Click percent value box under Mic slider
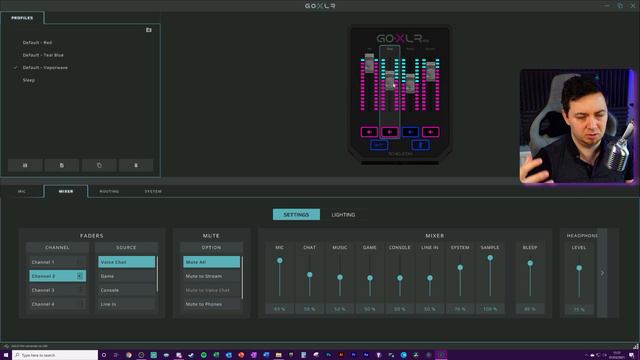Screen dimensions: 640x360 click(x=280, y=309)
